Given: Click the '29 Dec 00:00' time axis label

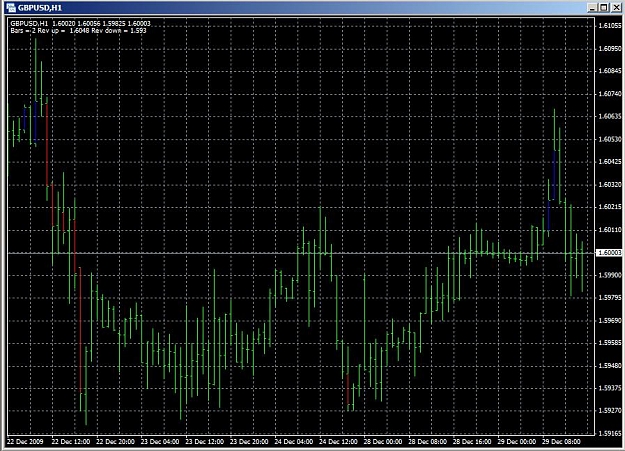Looking at the screenshot, I should point(517,442).
